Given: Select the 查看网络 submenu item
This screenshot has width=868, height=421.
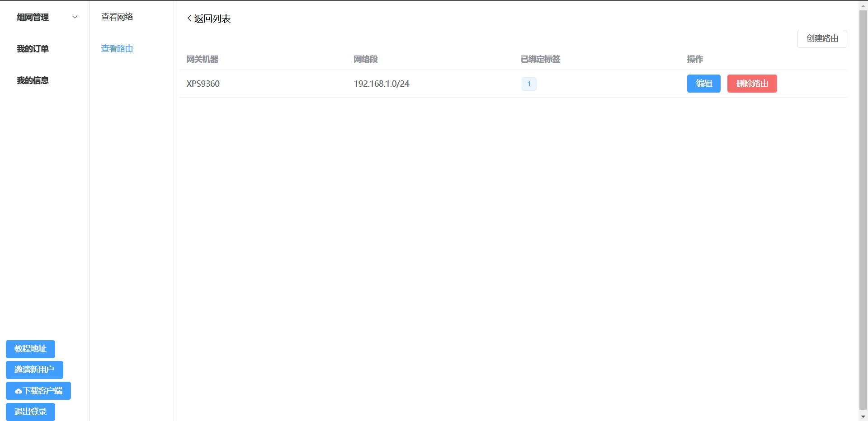Looking at the screenshot, I should pyautogui.click(x=117, y=17).
